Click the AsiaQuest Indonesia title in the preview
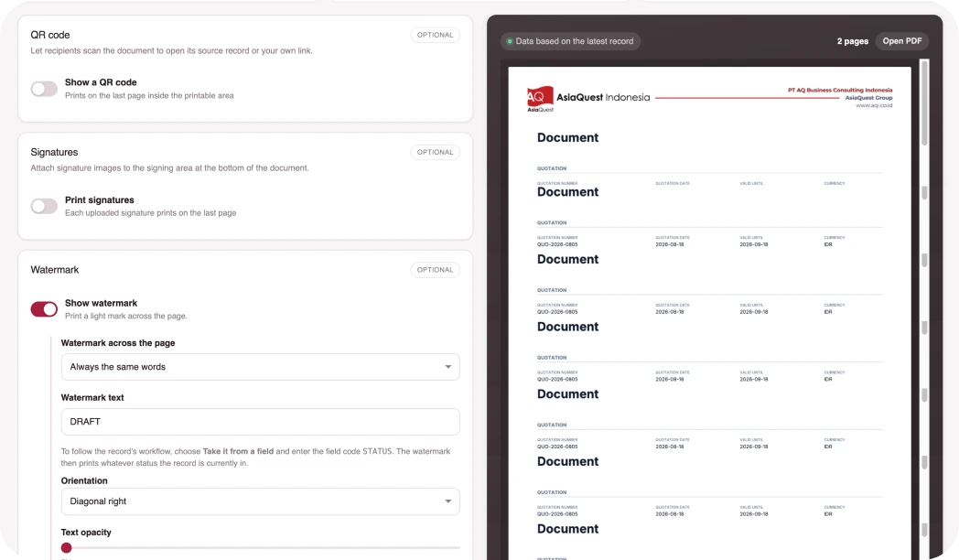The height and width of the screenshot is (560, 959). click(x=603, y=97)
